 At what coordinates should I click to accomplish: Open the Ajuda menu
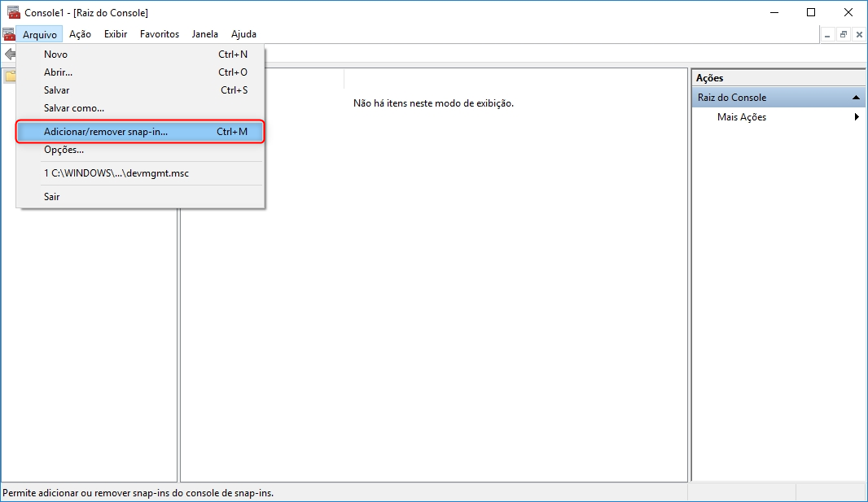pyautogui.click(x=243, y=34)
